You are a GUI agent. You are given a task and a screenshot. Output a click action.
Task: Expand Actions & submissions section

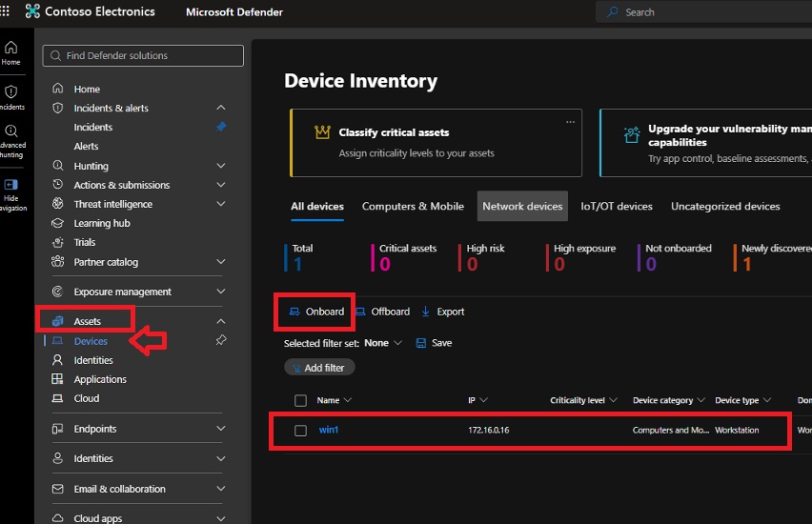(x=221, y=185)
